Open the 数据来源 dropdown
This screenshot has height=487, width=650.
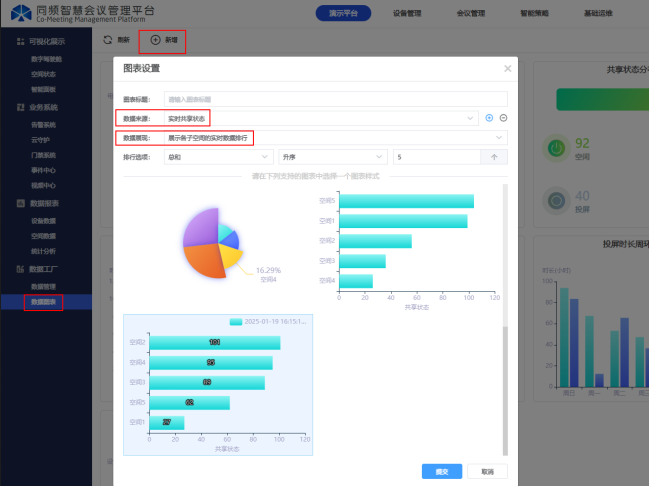tap(320, 118)
